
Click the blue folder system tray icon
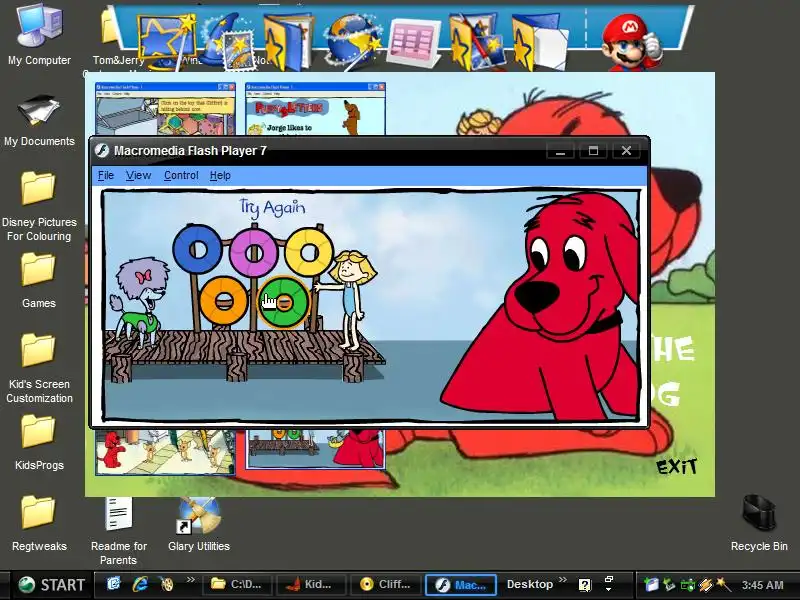[x=651, y=584]
